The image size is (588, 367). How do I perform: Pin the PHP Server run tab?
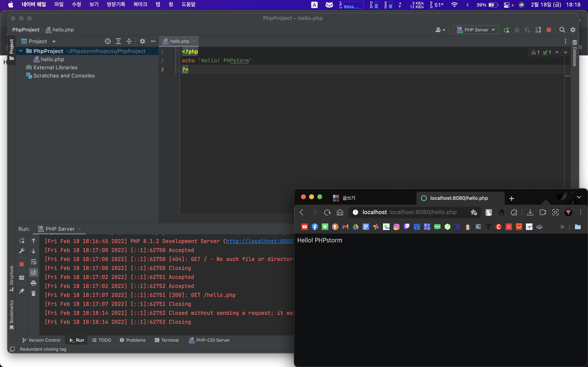point(22,291)
